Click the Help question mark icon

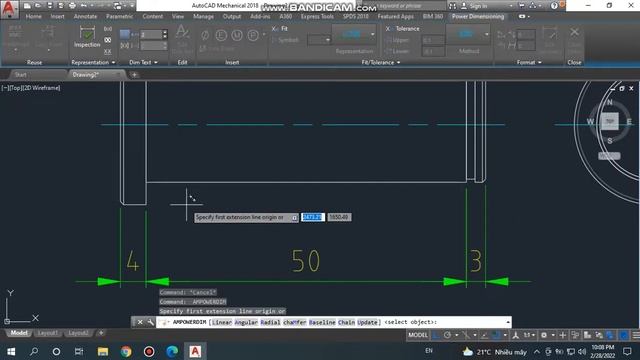(x=553, y=6)
